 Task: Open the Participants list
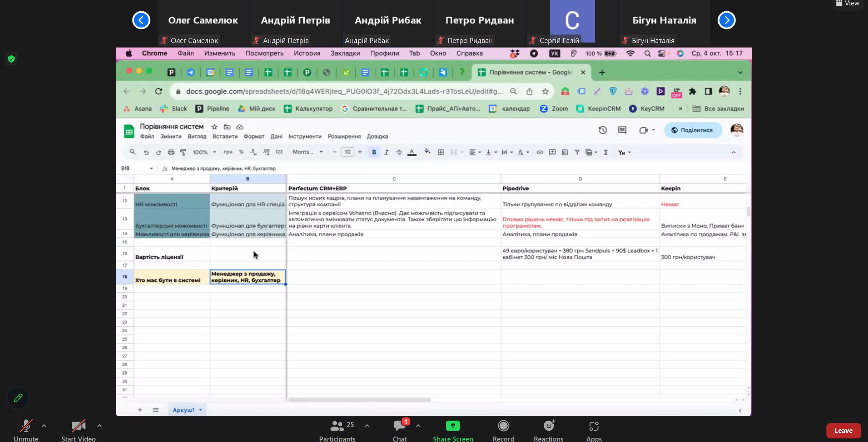point(337,426)
